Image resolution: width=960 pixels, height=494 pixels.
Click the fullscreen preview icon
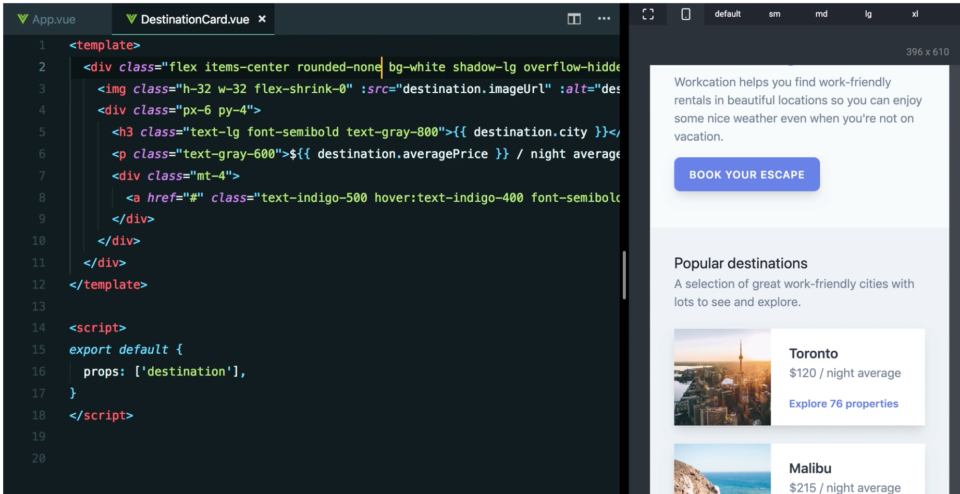pos(648,14)
